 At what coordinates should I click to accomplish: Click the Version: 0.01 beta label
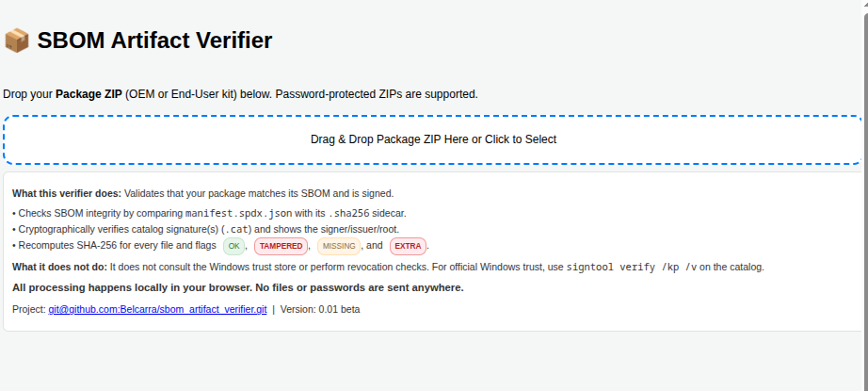pyautogui.click(x=319, y=309)
